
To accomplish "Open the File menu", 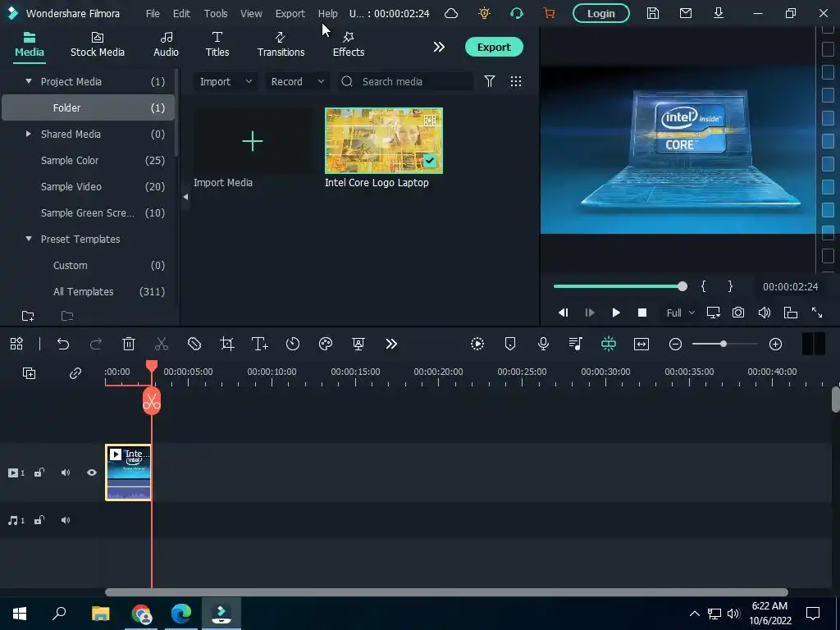I will pyautogui.click(x=153, y=13).
